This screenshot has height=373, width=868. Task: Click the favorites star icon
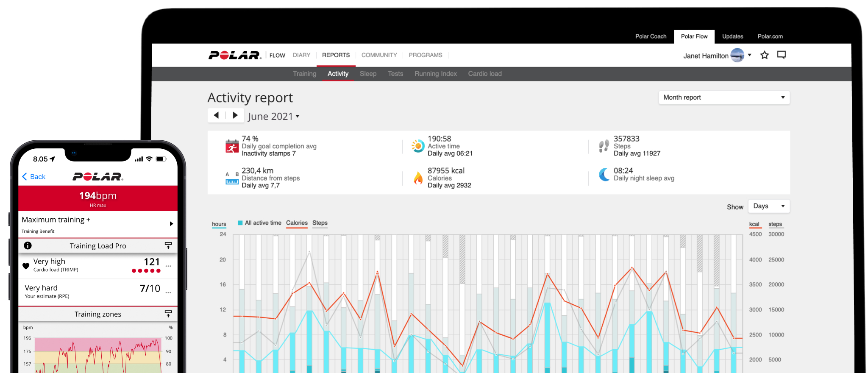tap(764, 55)
